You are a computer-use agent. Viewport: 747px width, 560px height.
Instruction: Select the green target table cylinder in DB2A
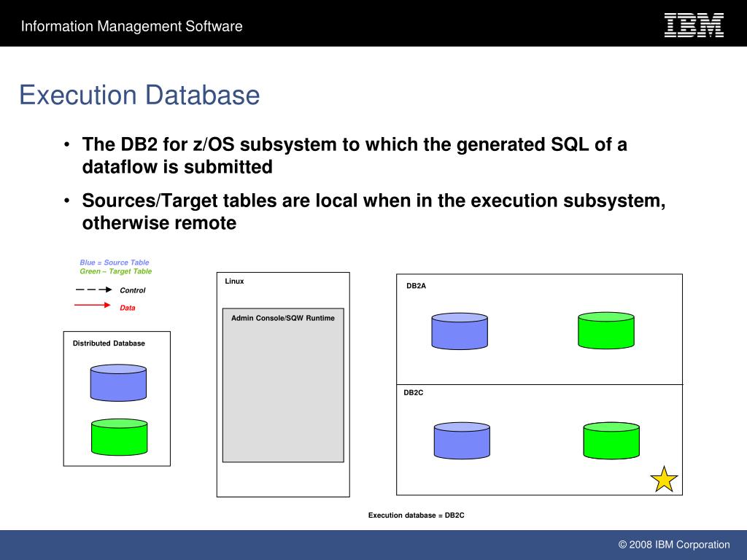coord(605,330)
